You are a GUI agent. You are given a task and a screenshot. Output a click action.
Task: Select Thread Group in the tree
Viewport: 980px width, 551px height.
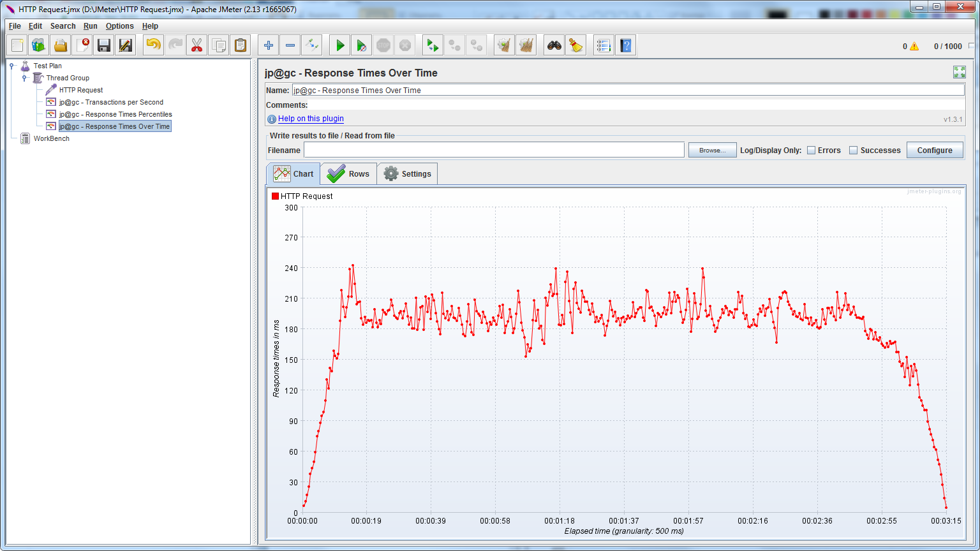68,78
